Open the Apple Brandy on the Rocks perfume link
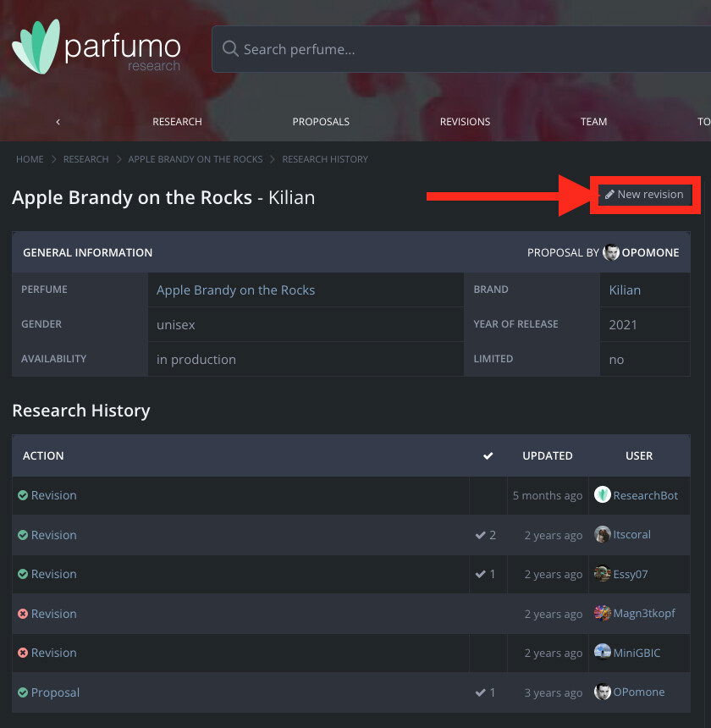Viewport: 711px width, 728px height. 235,290
